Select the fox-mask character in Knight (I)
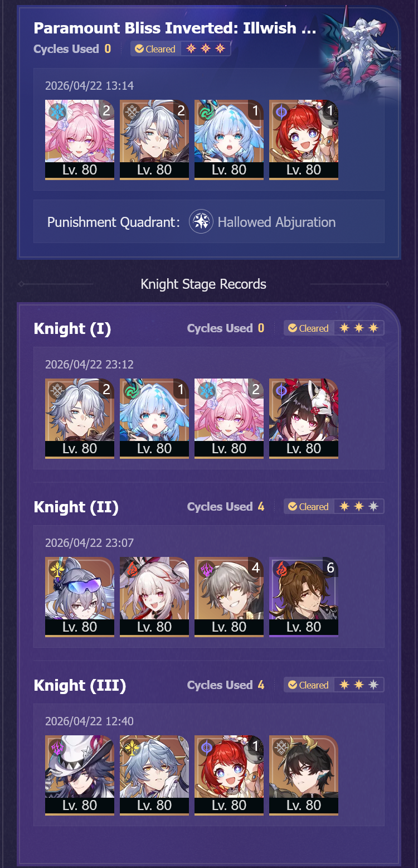Image resolution: width=418 pixels, height=868 pixels. 304,419
